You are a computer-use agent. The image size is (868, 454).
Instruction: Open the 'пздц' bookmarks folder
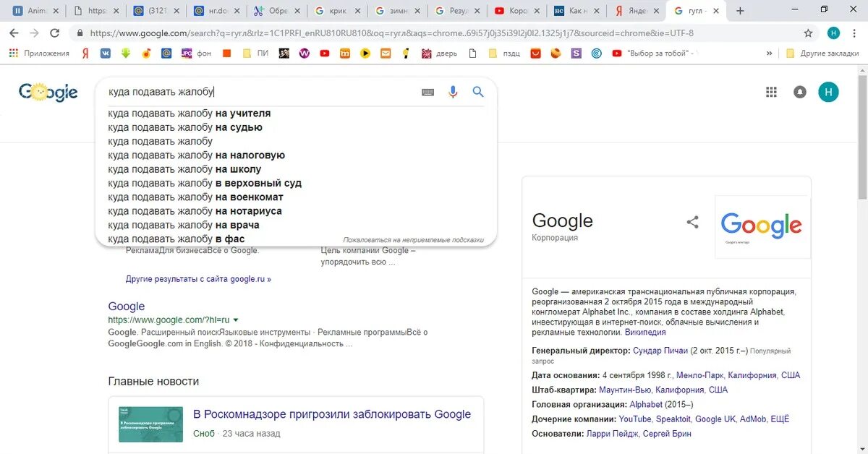coord(504,53)
